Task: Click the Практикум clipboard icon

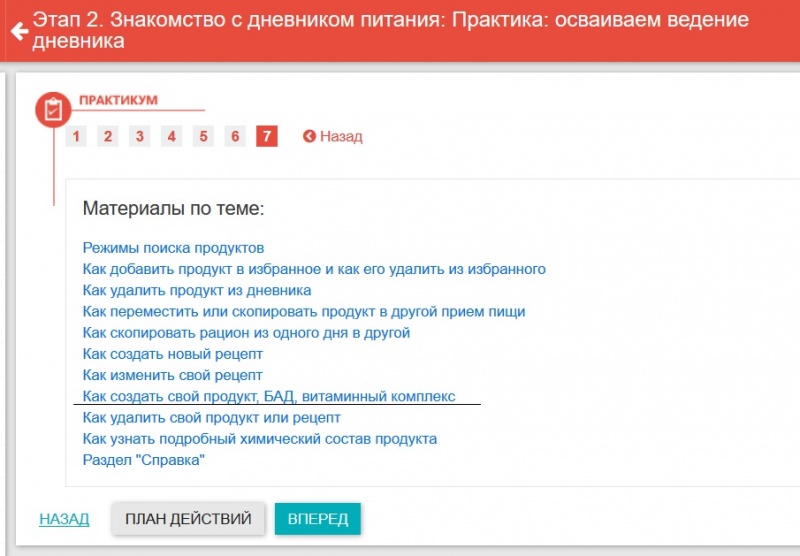Action: point(53,110)
